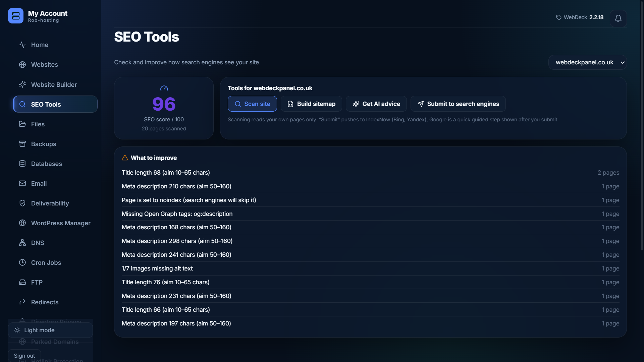This screenshot has height=362, width=644.
Task: Click Submit to search engines button
Action: (x=458, y=104)
